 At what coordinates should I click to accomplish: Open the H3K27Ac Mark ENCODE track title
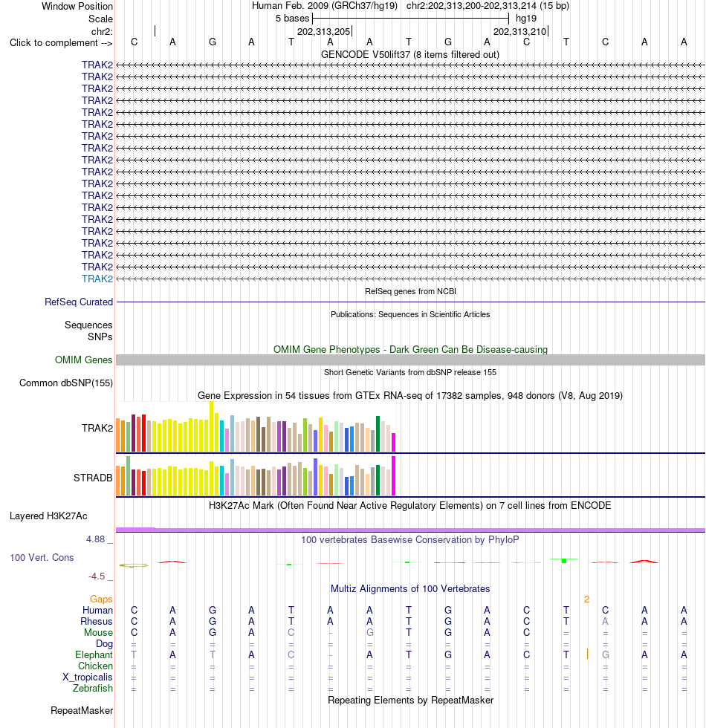click(x=410, y=506)
